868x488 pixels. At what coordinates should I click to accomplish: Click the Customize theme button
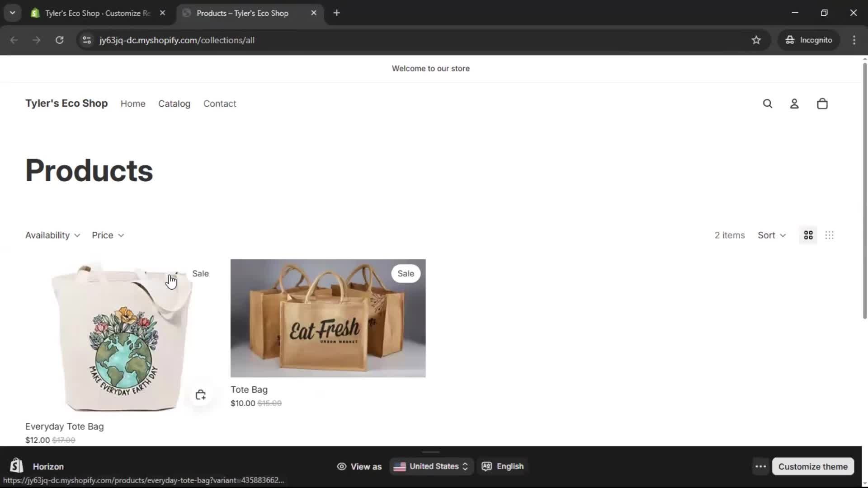coord(812,466)
